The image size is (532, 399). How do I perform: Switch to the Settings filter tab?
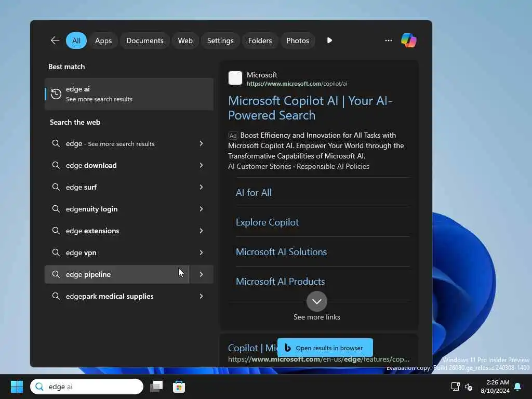point(220,41)
